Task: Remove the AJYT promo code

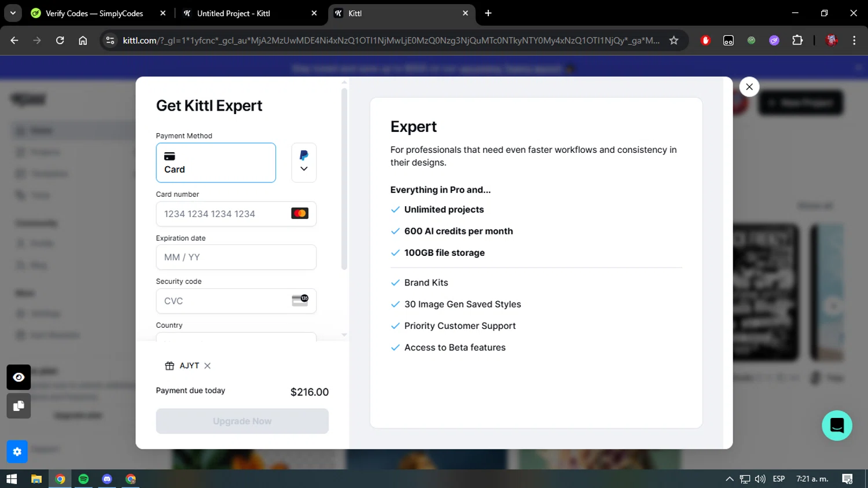Action: (207, 366)
